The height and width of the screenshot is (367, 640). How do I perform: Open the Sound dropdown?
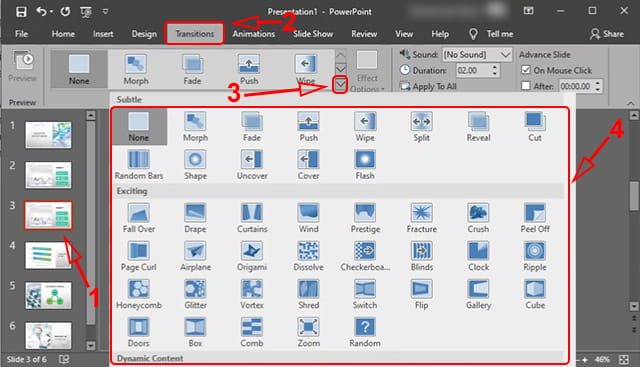point(505,54)
